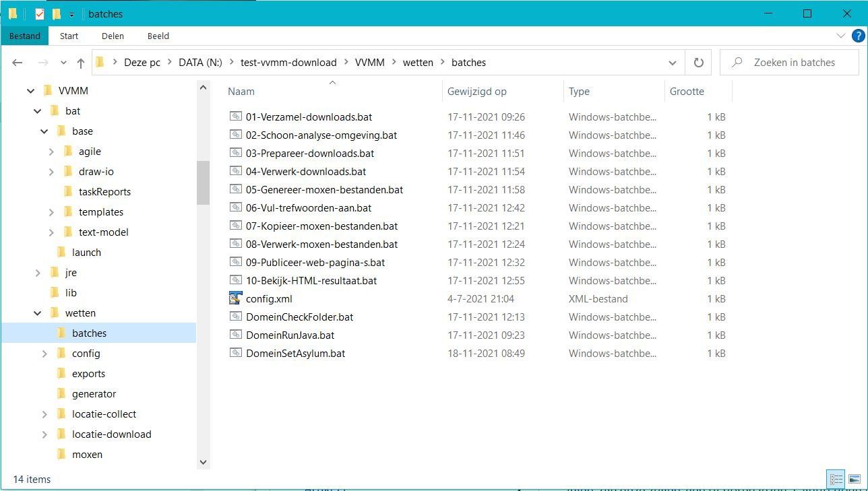The width and height of the screenshot is (868, 491).
Task: Click the 09-Publiceer-web-pagina-s.bat file icon
Action: click(x=235, y=262)
